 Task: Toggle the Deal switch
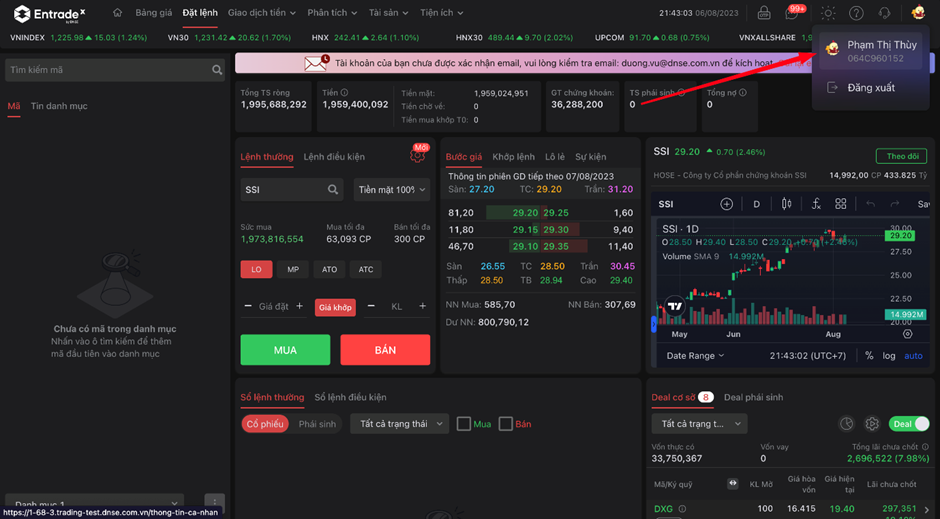[x=908, y=424]
